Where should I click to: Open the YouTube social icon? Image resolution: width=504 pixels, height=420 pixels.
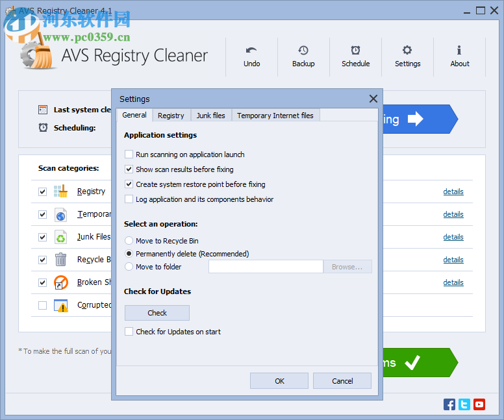pyautogui.click(x=479, y=404)
